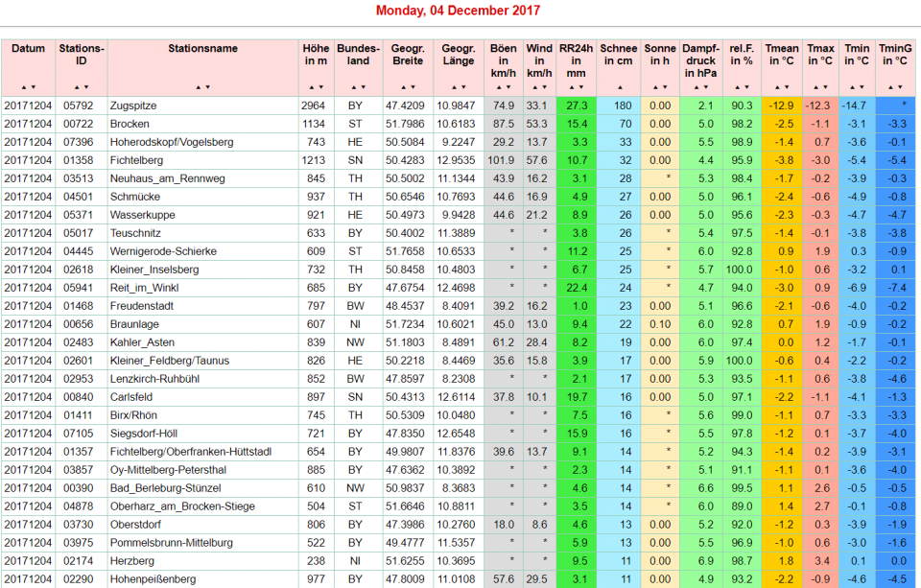Click descending sort arrow under Stations-ID
The width and height of the screenshot is (921, 588).
pyautogui.click(x=87, y=87)
